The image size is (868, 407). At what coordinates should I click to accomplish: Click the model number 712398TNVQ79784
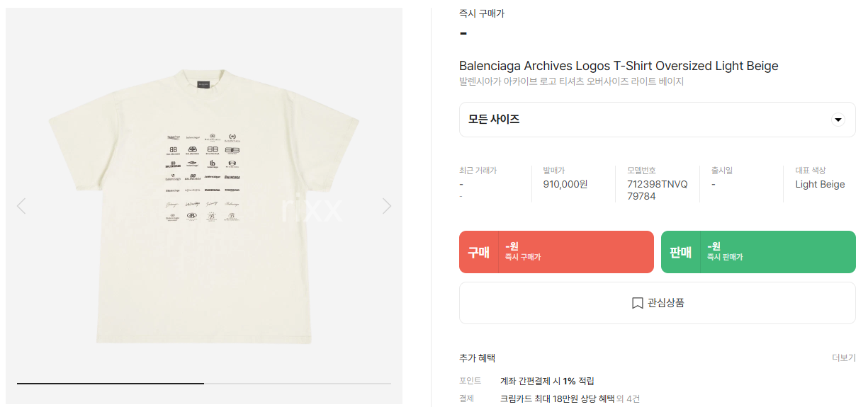point(657,190)
